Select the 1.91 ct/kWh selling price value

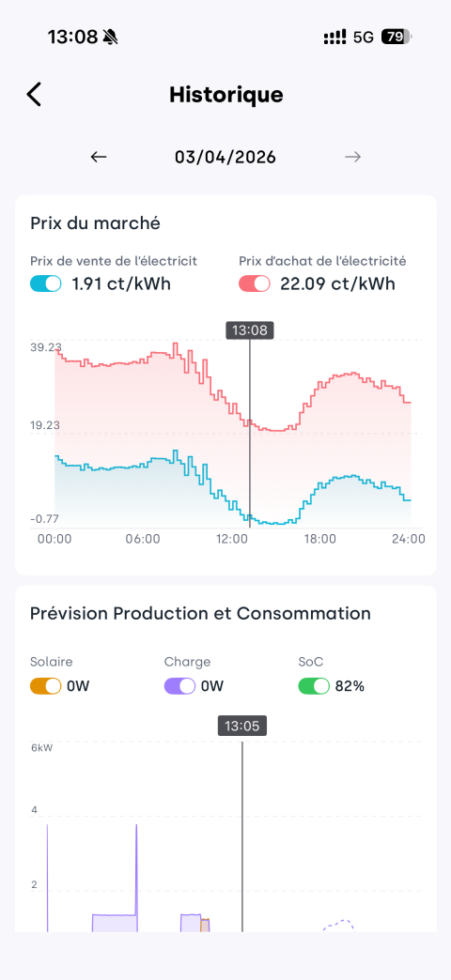click(x=121, y=283)
